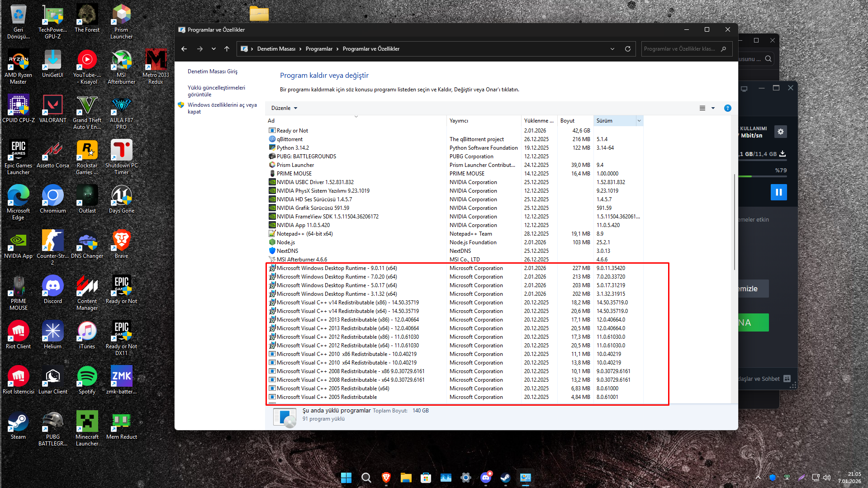Expand the chevron after Programlar breadcrumb
868x488 pixels.
tap(337, 49)
